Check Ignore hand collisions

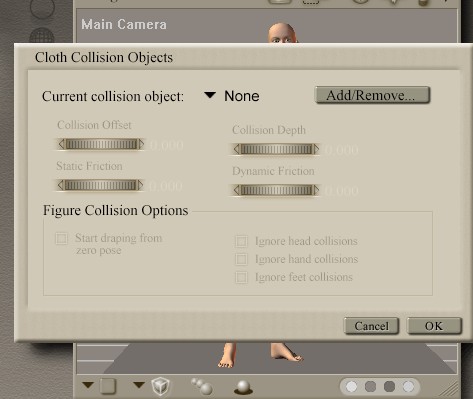tap(241, 259)
